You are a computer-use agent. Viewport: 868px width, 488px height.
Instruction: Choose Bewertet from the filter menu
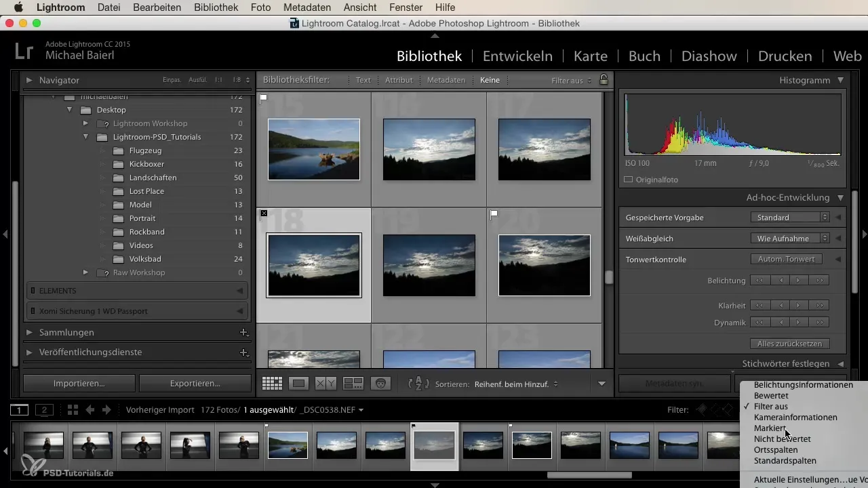click(770, 396)
